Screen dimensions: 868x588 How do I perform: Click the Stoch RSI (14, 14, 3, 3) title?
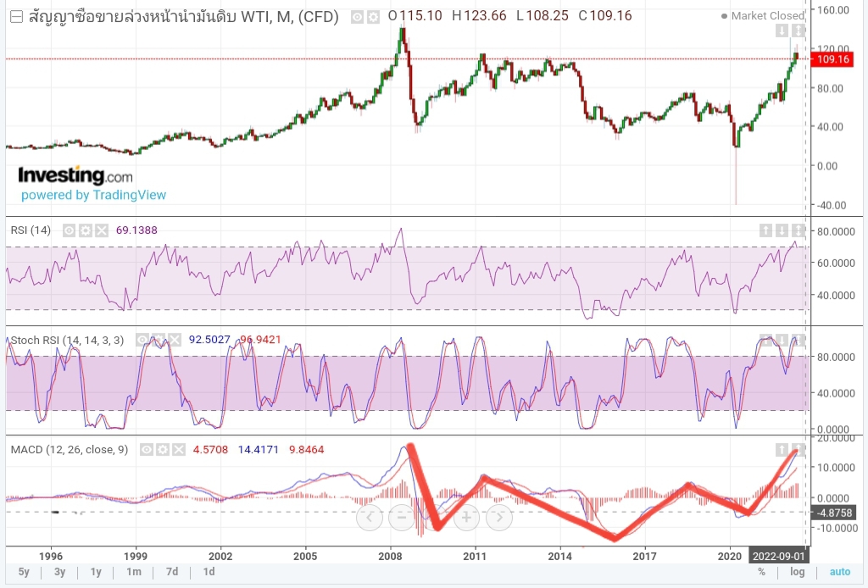(67, 341)
